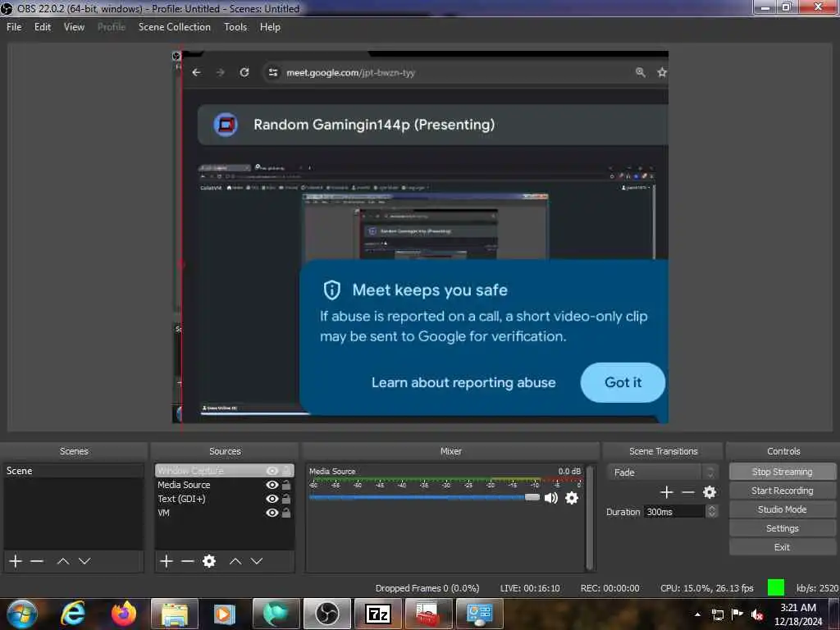Click the Exit button
This screenshot has width=840, height=630.
[782, 547]
